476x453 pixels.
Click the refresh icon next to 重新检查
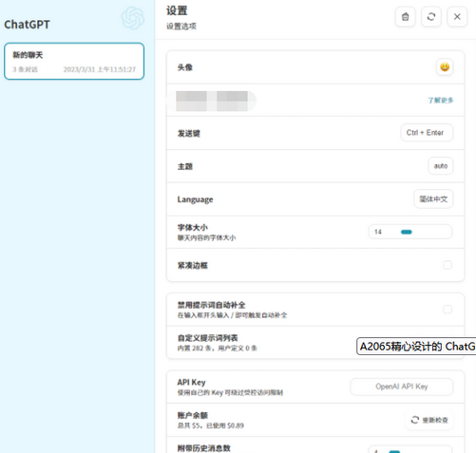pos(415,420)
